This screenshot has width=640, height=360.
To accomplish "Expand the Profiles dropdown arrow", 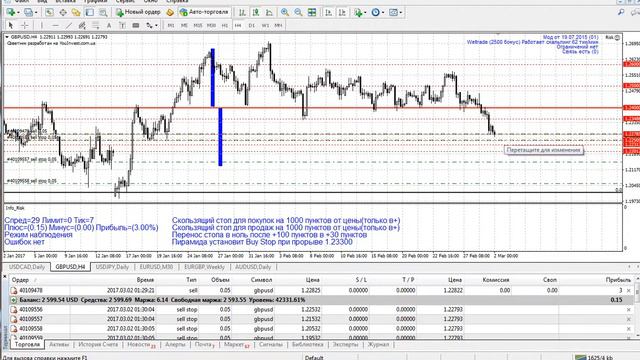I will pyautogui.click(x=36, y=13).
